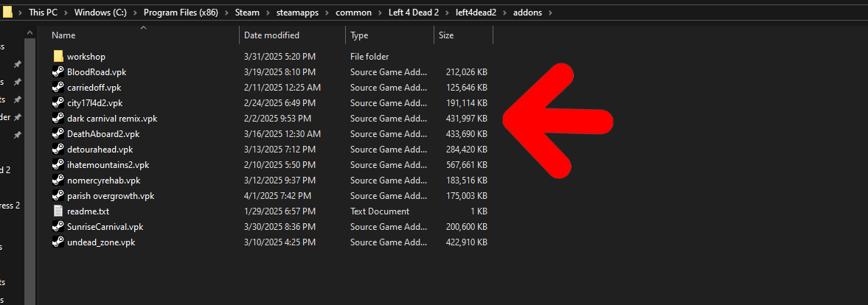
Task: Open Program Files (x86) breadcrumb segment
Action: tap(181, 12)
